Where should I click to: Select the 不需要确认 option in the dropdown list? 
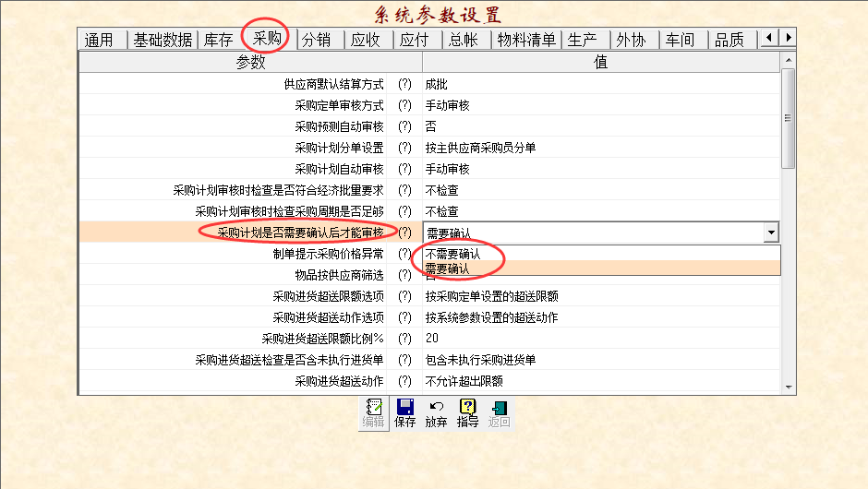(x=602, y=254)
